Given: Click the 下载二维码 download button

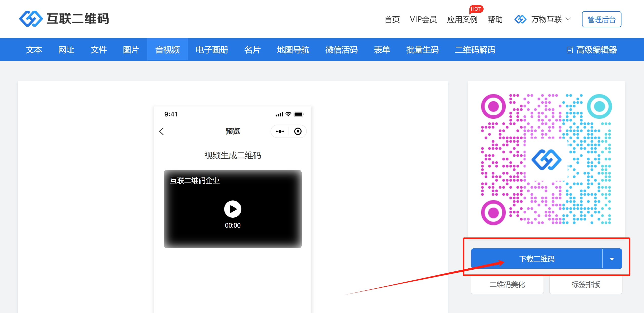Looking at the screenshot, I should [537, 259].
